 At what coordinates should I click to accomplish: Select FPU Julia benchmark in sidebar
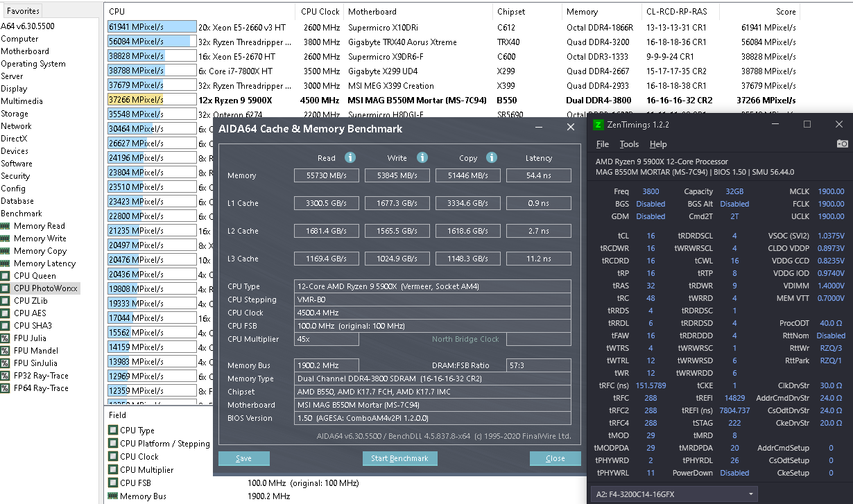coord(30,338)
